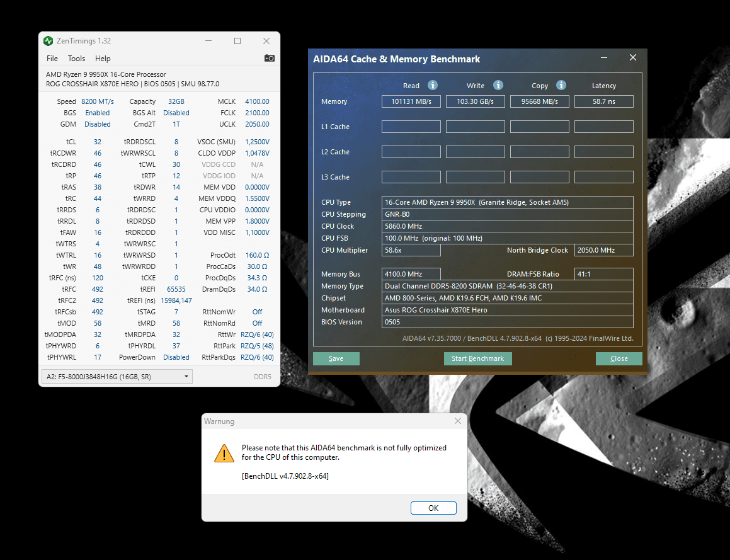Screen dimensions: 730x560
Task: Click the MCLK value 4100.00
Action: 257,101
